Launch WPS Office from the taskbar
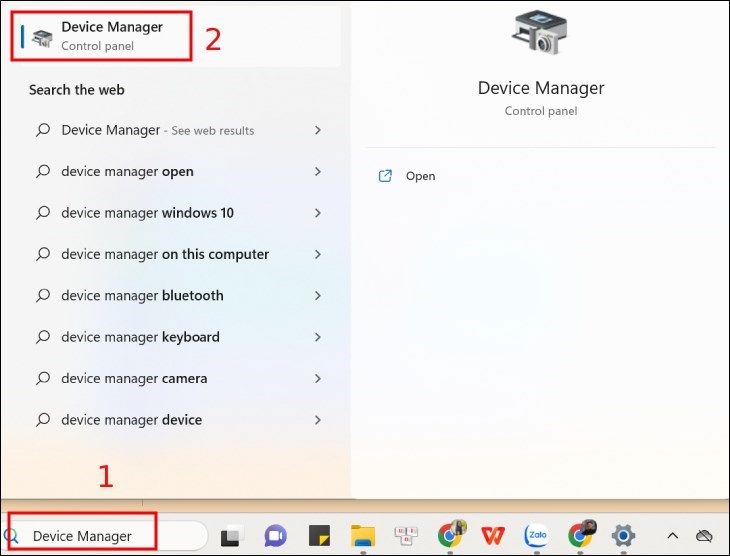This screenshot has height=556, width=730. coord(493,536)
